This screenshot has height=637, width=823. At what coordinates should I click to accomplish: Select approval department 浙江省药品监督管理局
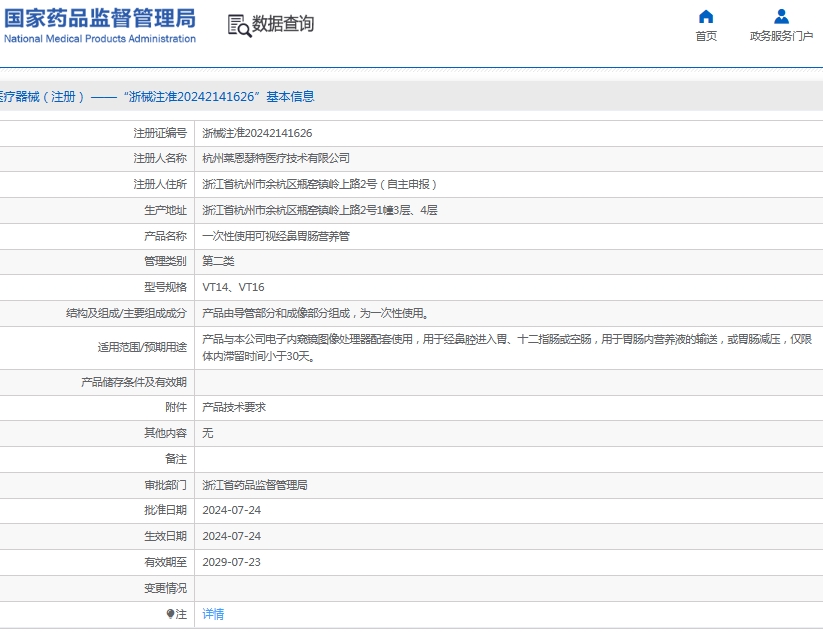pyautogui.click(x=255, y=485)
